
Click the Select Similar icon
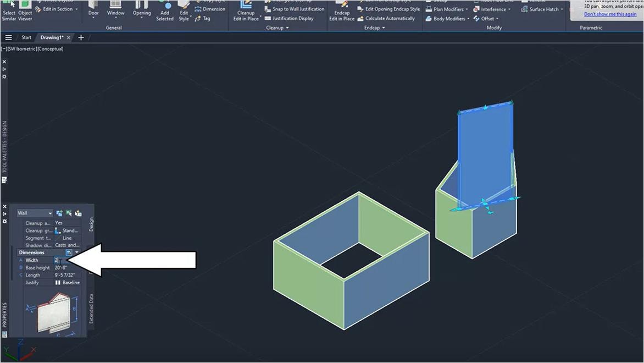[9, 8]
